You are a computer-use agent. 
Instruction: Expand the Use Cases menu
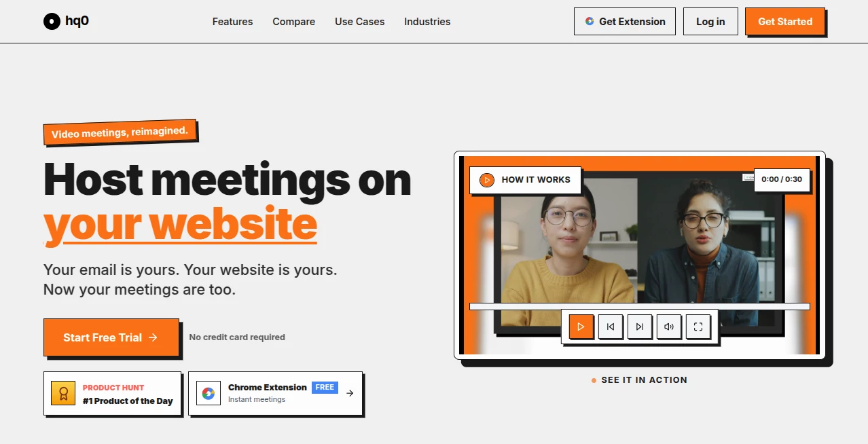pos(359,22)
